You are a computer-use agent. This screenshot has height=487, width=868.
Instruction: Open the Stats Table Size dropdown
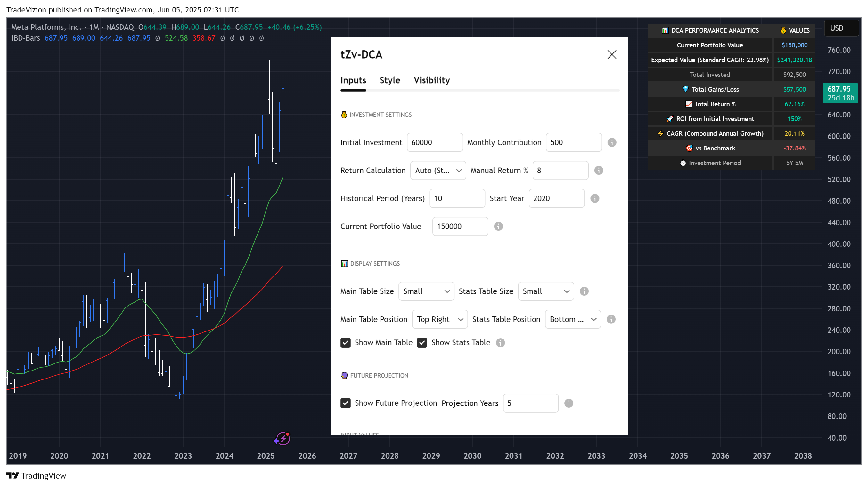(x=545, y=291)
